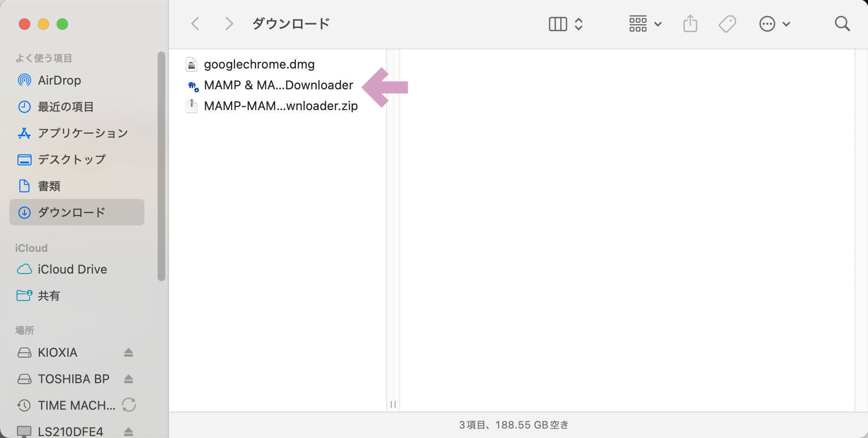Image resolution: width=868 pixels, height=438 pixels.
Task: Eject the KIOXIA drive
Action: click(x=128, y=352)
